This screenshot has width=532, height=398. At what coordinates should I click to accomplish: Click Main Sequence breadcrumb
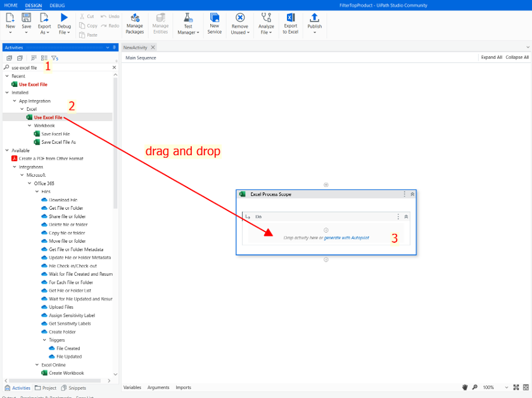coord(141,58)
